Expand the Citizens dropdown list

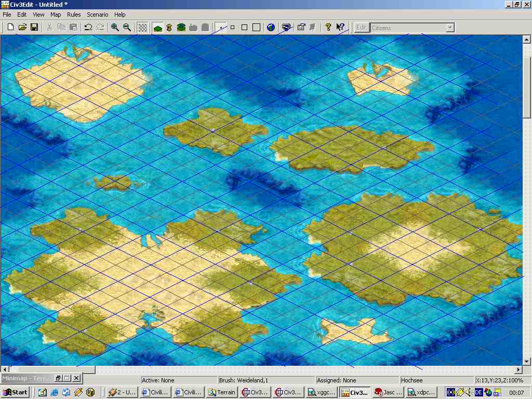[x=450, y=28]
